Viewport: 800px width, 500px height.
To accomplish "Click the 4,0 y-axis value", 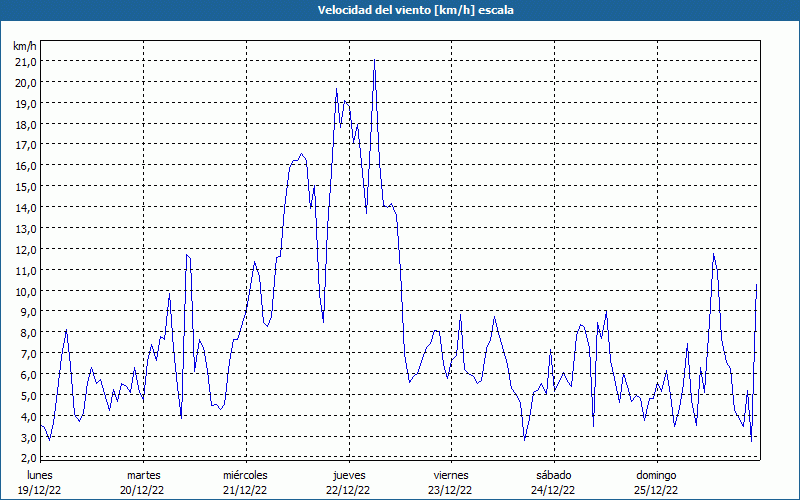I will click(x=29, y=416).
